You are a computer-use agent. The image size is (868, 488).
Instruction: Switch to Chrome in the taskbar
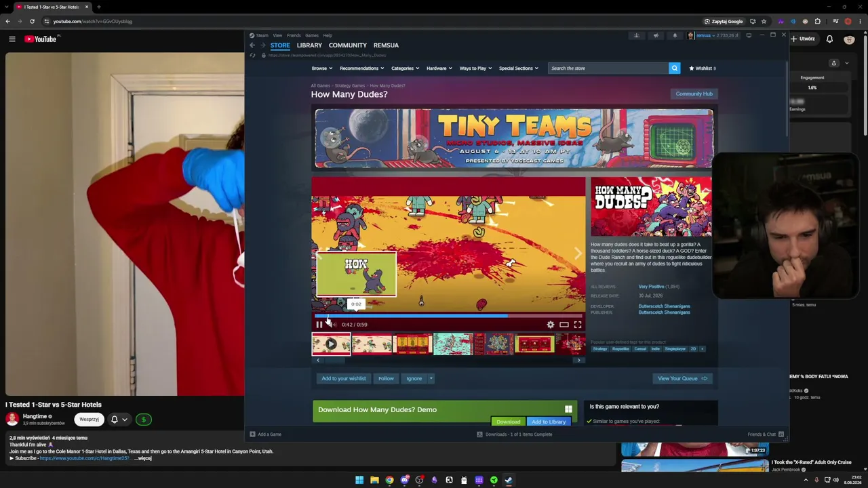(389, 480)
